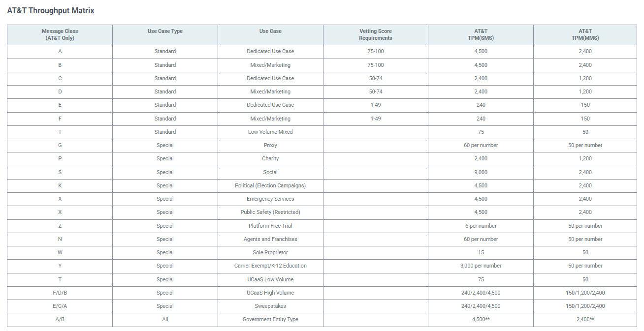This screenshot has height=331, width=644.
Task: Select the Government Entity Type cell
Action: 270,319
